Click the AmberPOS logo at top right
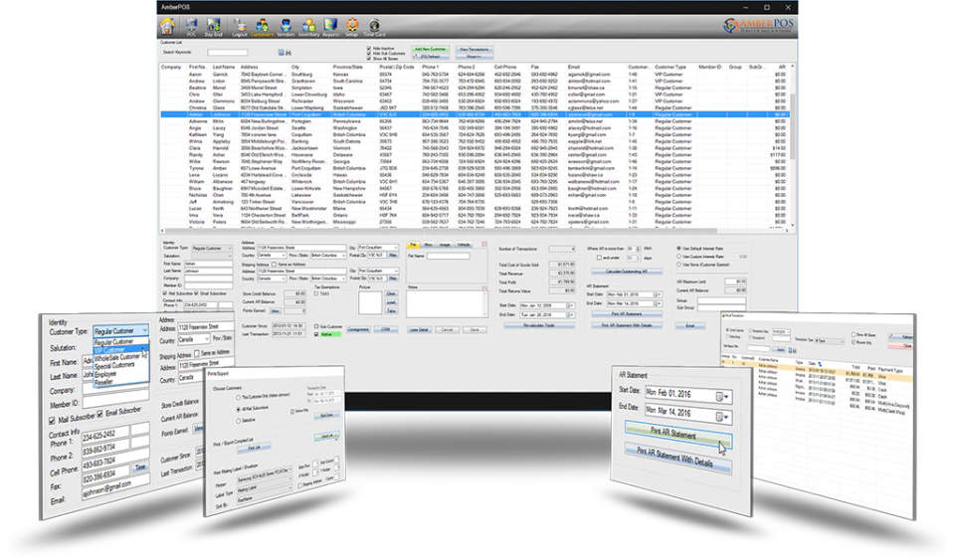 (758, 26)
